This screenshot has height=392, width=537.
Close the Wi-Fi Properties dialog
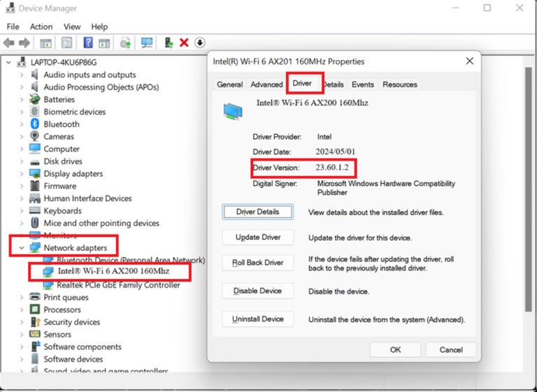pos(470,61)
